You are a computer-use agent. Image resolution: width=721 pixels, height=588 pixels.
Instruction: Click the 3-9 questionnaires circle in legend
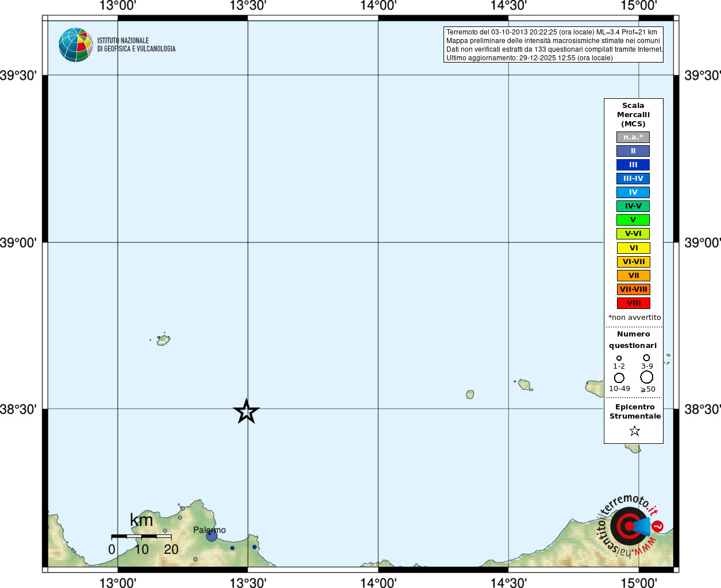pyautogui.click(x=646, y=358)
